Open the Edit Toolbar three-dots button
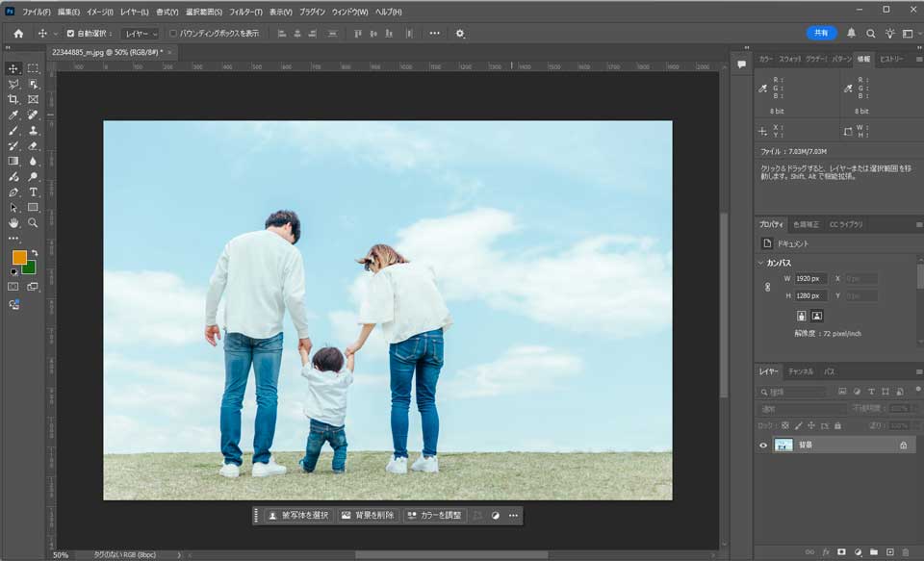The height and width of the screenshot is (561, 924). tap(13, 239)
